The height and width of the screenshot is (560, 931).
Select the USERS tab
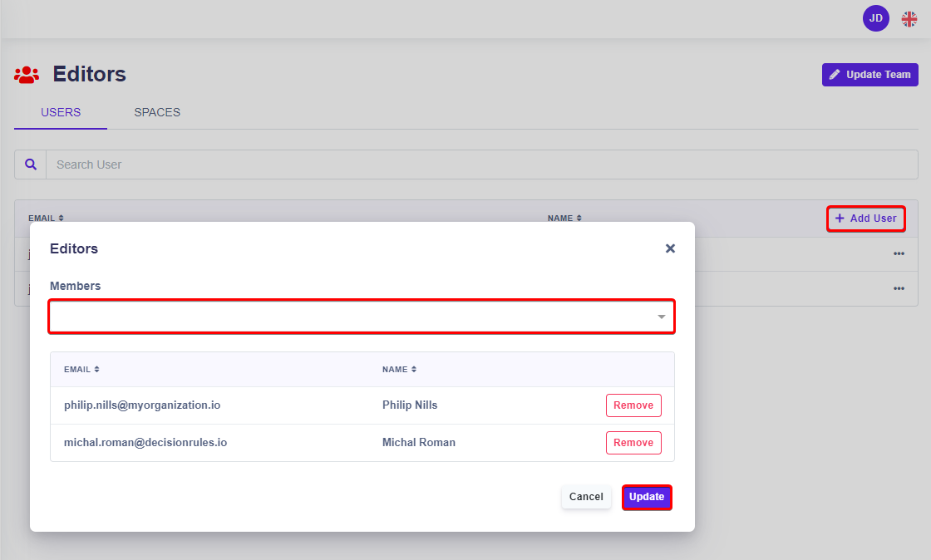61,112
